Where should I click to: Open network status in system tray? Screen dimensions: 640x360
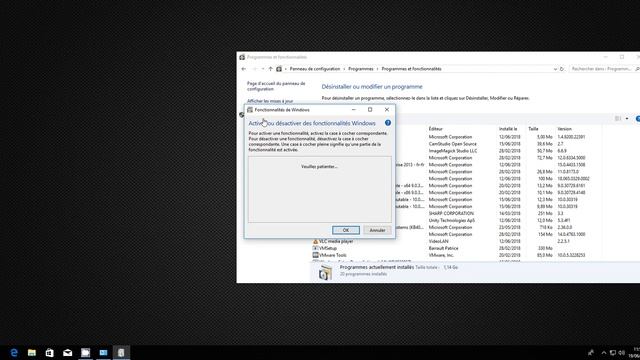click(x=613, y=353)
